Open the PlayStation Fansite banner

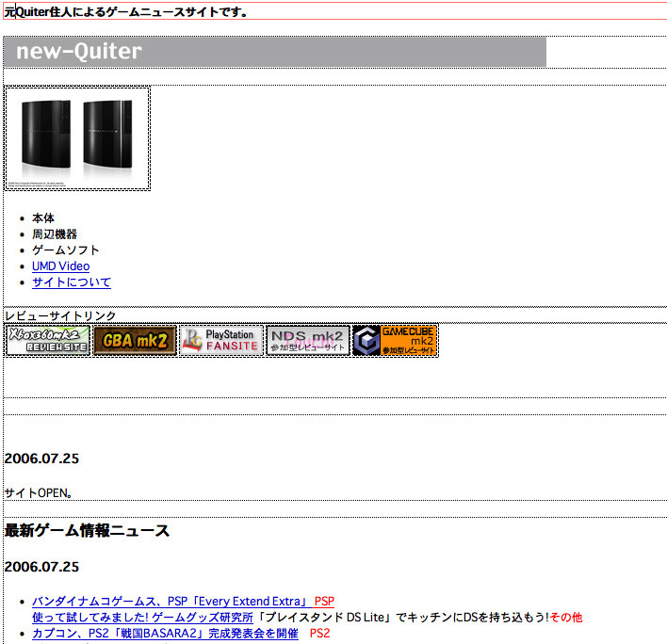221,341
